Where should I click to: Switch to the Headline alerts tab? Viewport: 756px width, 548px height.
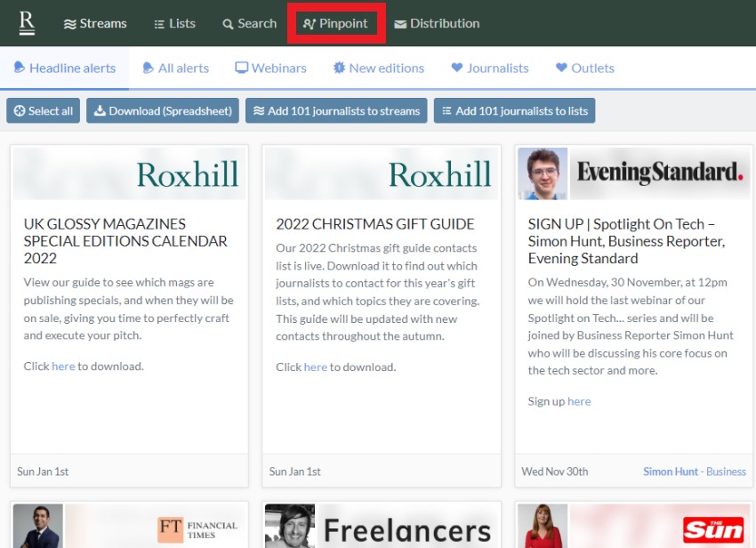point(65,68)
